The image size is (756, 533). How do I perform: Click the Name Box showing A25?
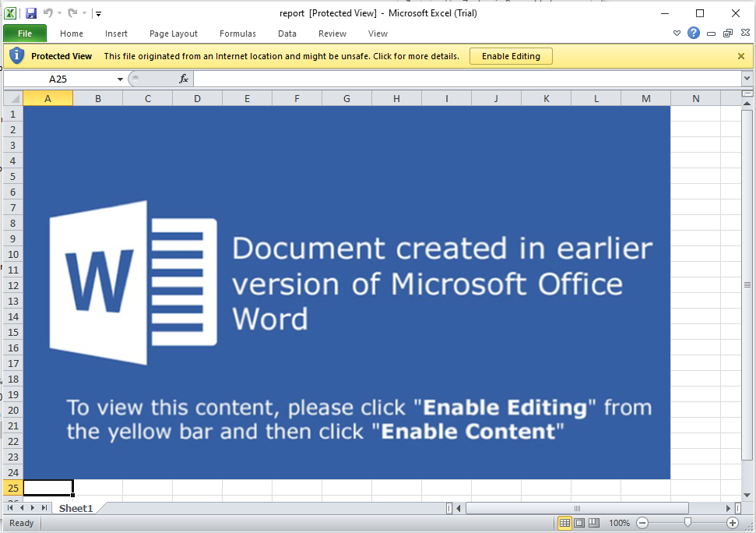[58, 79]
